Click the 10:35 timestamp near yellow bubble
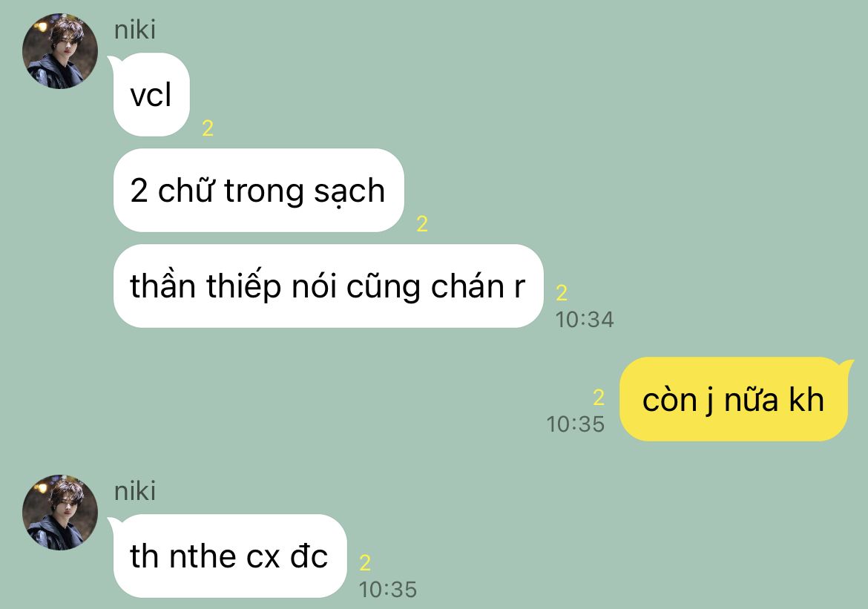 575,424
